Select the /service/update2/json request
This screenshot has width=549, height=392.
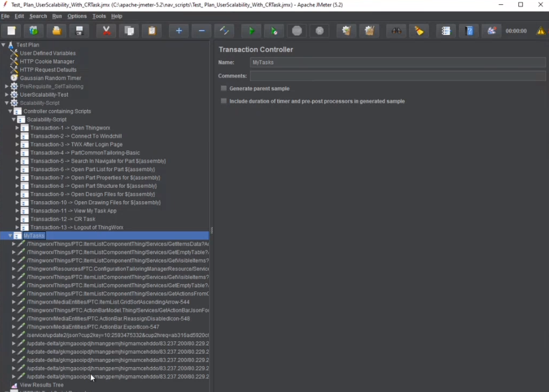click(x=118, y=335)
